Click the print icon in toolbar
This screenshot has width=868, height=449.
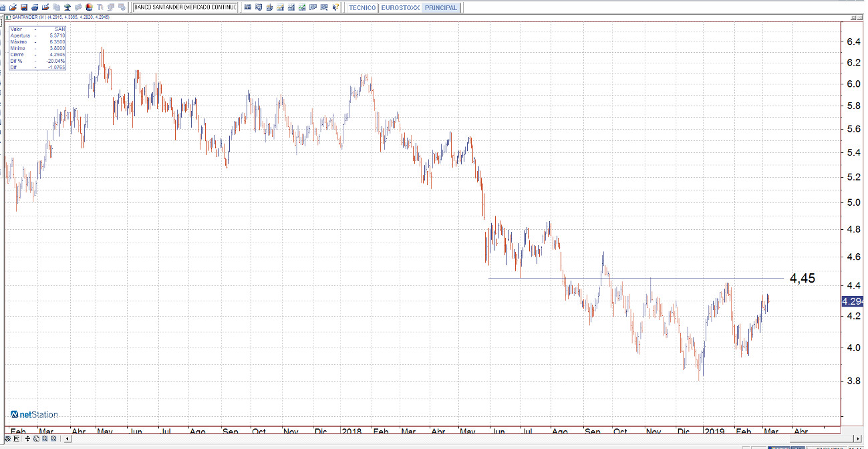click(x=35, y=7)
